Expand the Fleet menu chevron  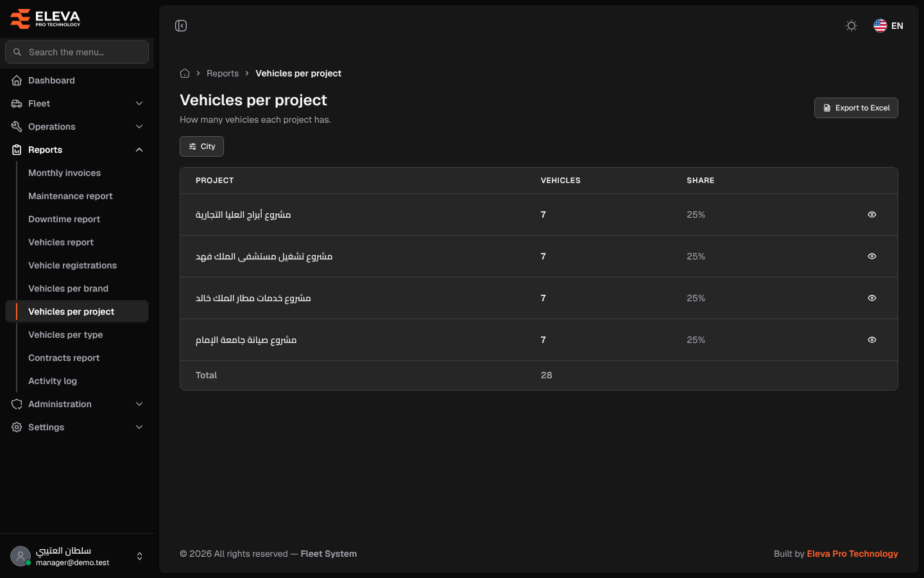click(139, 103)
